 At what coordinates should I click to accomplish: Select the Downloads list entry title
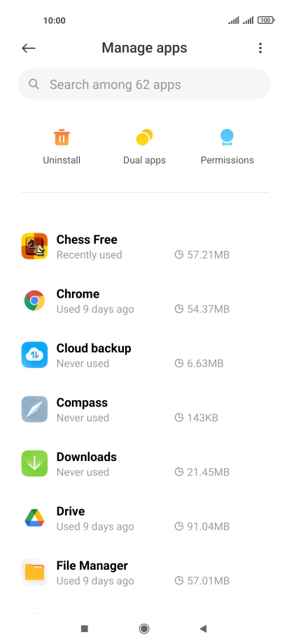point(87,457)
